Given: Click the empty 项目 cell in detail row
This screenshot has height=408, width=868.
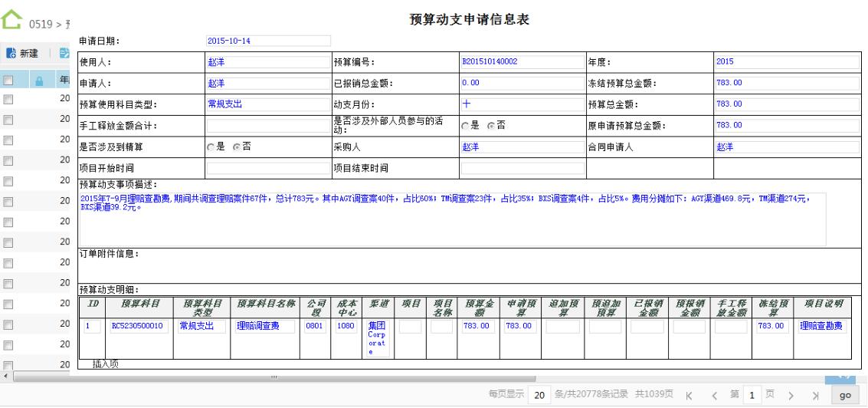Looking at the screenshot, I should [x=410, y=327].
